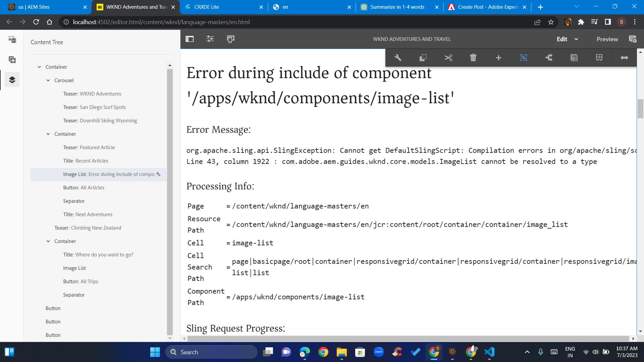Toggle the side panel icon
The image size is (644, 362).
[190, 39]
